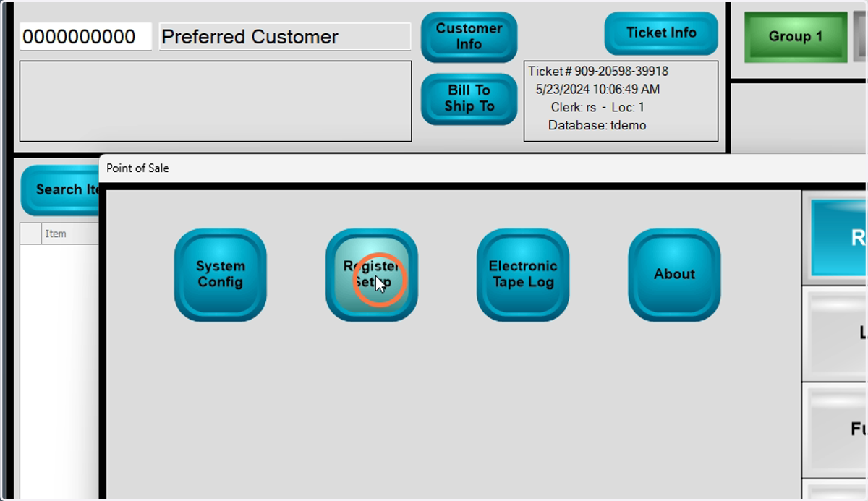
Task: Select the Group 1 button
Action: [x=796, y=37]
